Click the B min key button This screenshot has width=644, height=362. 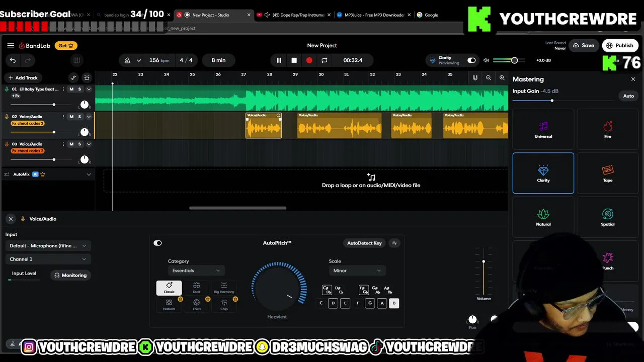(x=218, y=60)
